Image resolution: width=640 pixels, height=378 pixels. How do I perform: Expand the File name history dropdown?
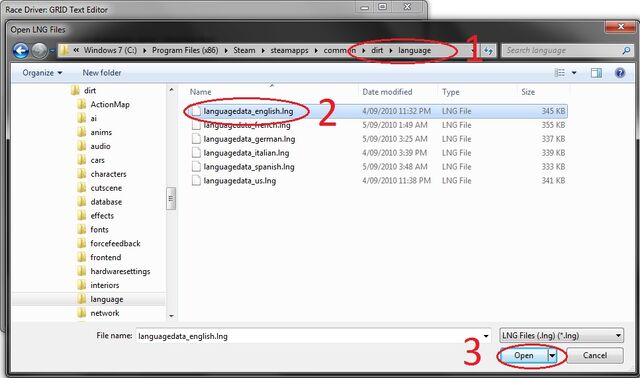point(486,336)
